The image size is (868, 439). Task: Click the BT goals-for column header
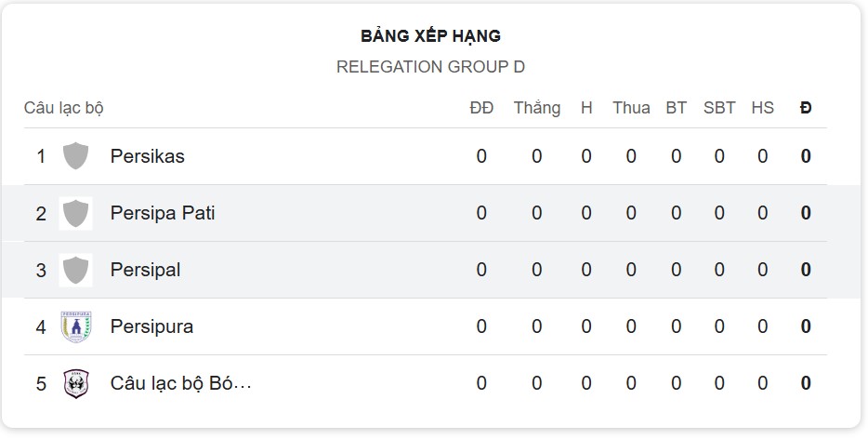point(676,108)
